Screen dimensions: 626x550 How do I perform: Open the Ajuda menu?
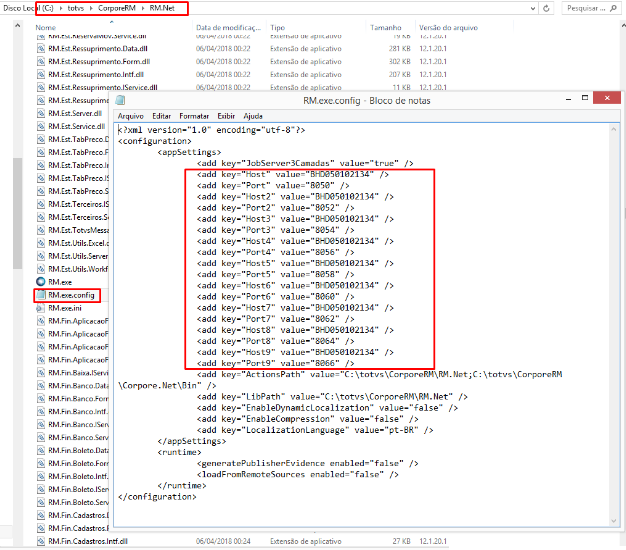[x=253, y=116]
